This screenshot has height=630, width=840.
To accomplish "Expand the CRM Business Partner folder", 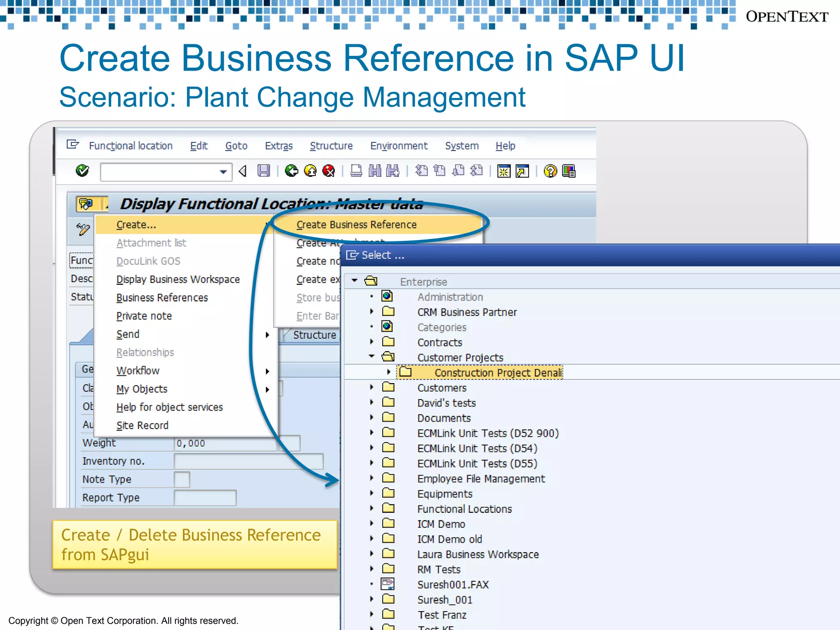I will coord(372,311).
